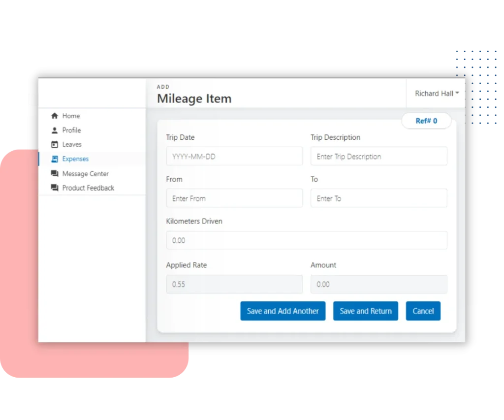The height and width of the screenshot is (420, 504).
Task: Click the Enter To field
Action: click(378, 198)
